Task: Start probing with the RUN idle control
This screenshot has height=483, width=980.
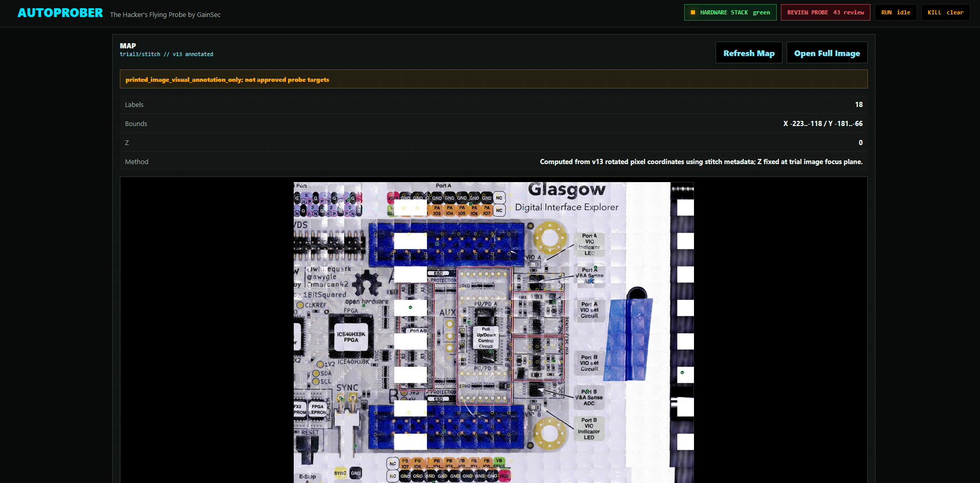Action: pos(895,12)
